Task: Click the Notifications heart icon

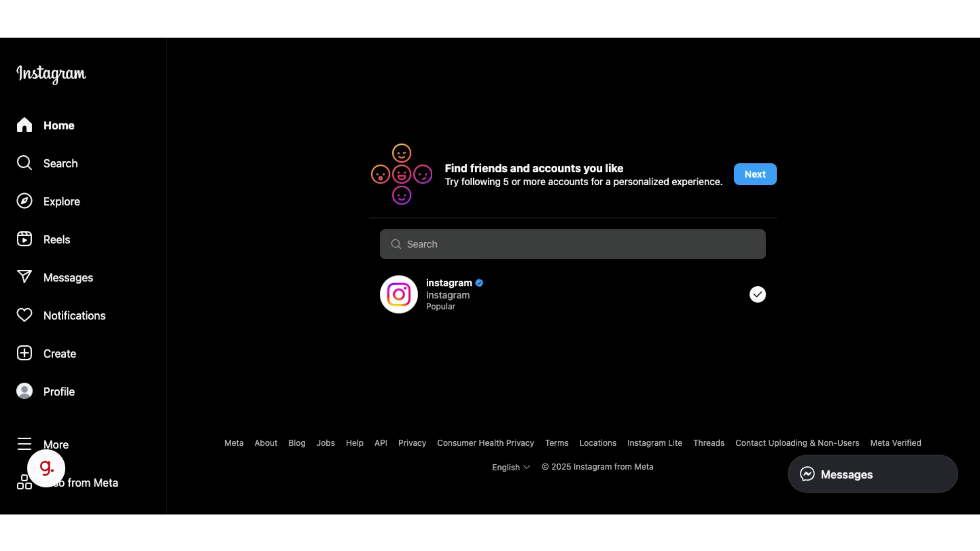Action: pos(24,315)
